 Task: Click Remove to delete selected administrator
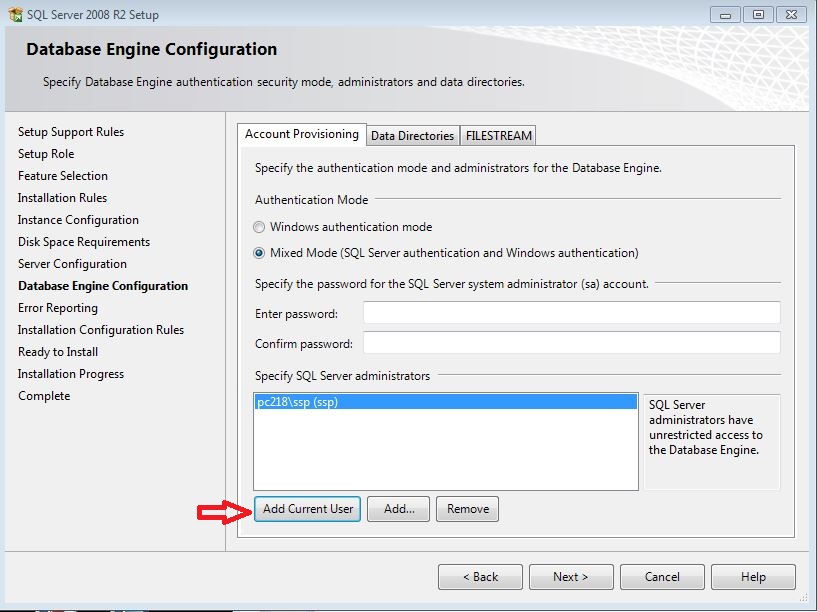(x=467, y=509)
